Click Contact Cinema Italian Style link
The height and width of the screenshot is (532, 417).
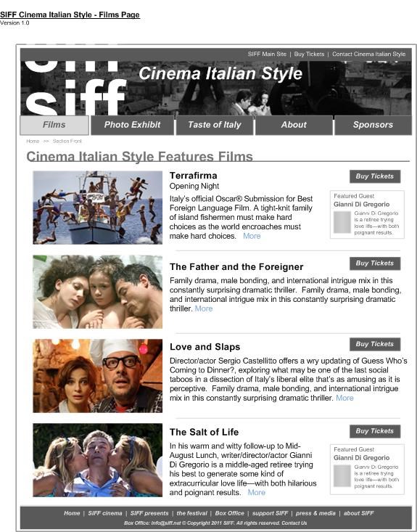[x=369, y=54]
